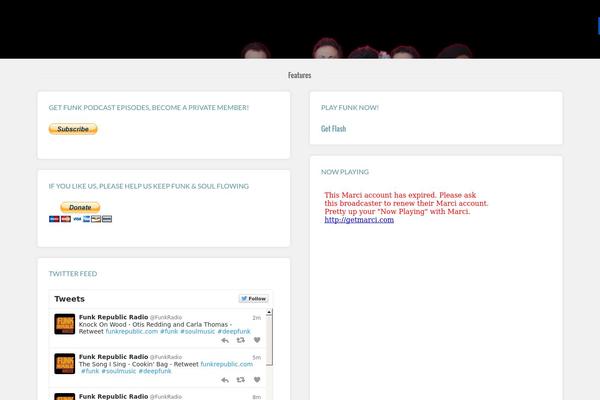Open the 8m timestamp of third tweet
The image size is (600, 400).
click(x=256, y=397)
